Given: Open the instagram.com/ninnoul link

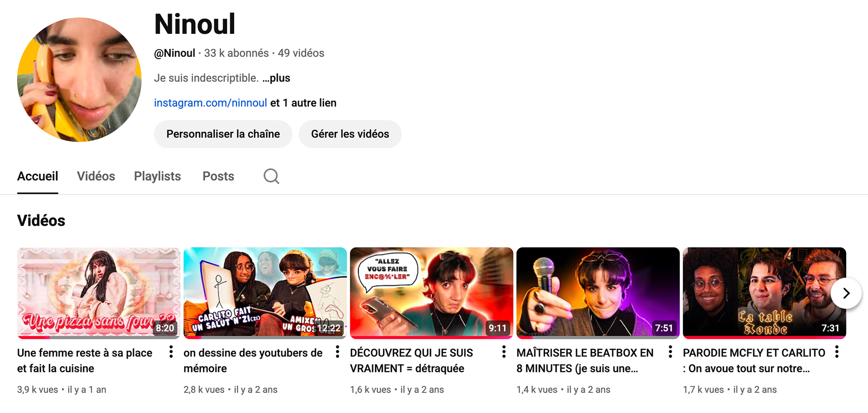Looking at the screenshot, I should tap(210, 103).
